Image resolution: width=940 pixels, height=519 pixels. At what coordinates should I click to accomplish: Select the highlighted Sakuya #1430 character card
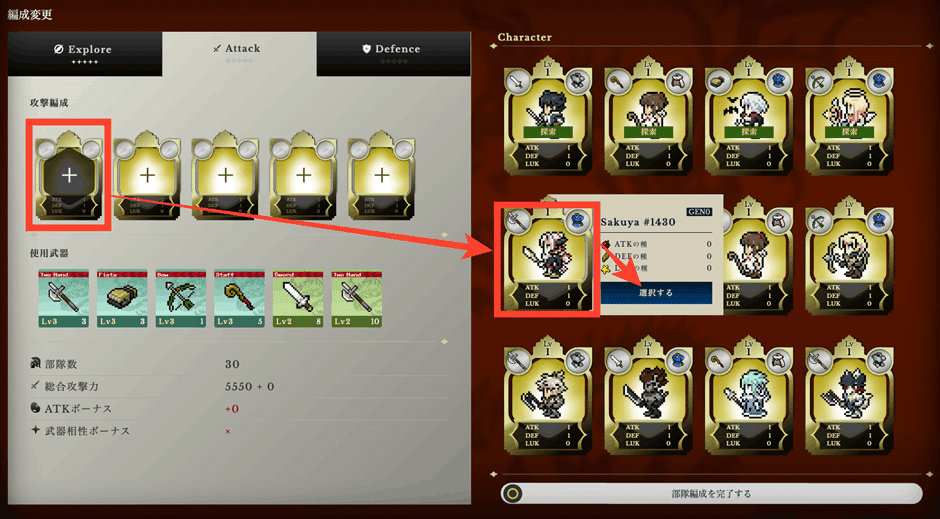tap(547, 259)
